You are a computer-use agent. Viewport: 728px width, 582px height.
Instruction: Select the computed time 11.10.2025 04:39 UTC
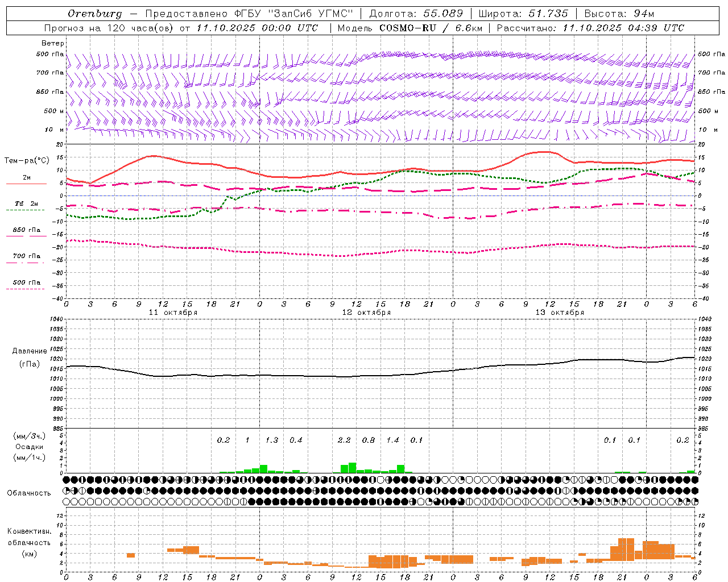tap(623, 28)
